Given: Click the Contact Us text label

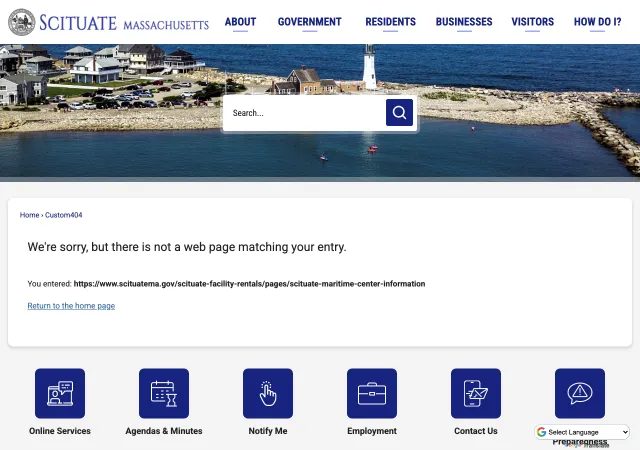Looking at the screenshot, I should coord(476,431).
